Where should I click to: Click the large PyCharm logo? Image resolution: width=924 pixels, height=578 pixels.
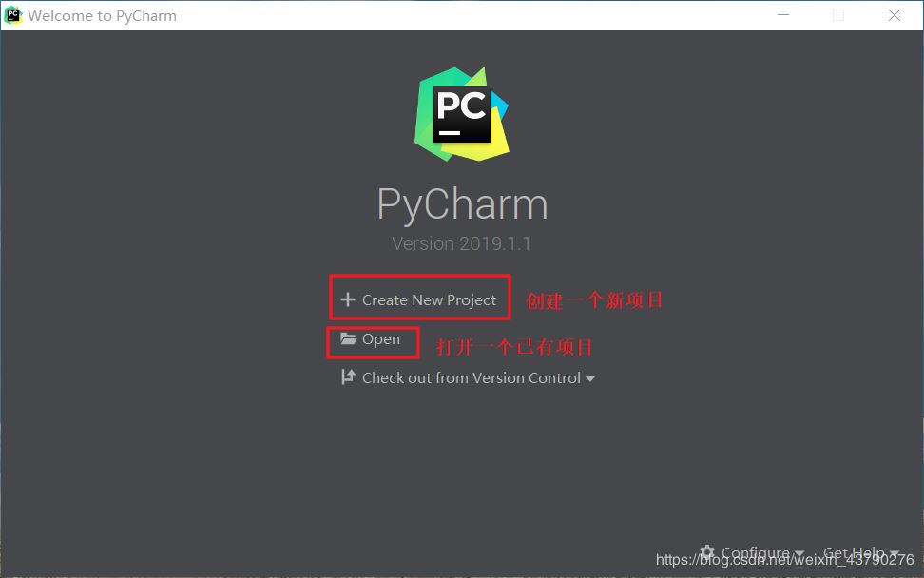(461, 114)
